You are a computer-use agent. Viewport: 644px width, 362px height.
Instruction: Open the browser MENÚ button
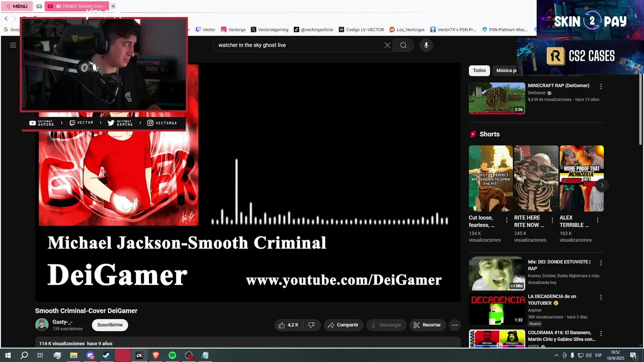17,6
